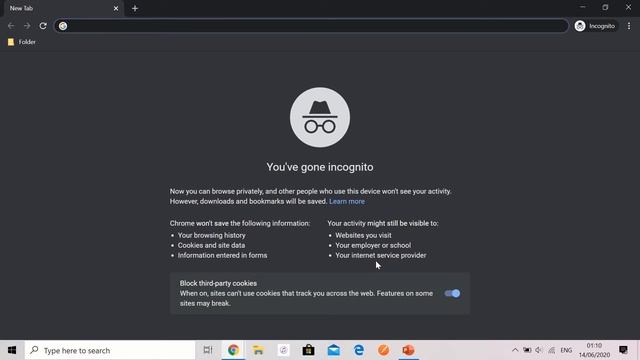Close the New Tab tab
The width and height of the screenshot is (640, 360).
tap(116, 8)
